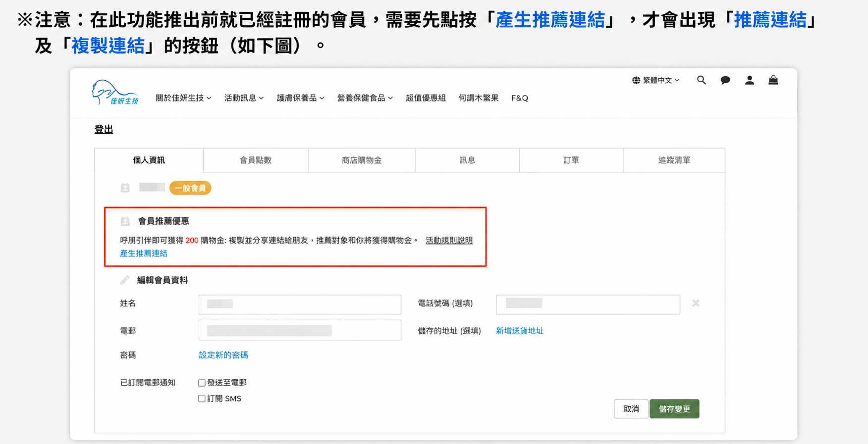Image resolution: width=868 pixels, height=444 pixels.
Task: Enable the 發送至電郵 checkbox
Action: [x=202, y=383]
